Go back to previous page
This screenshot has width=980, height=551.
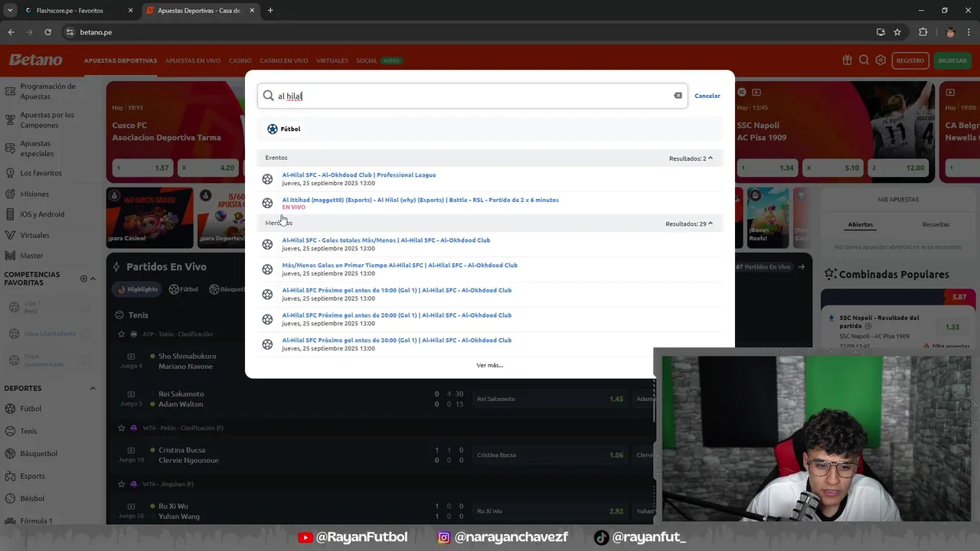click(x=11, y=32)
